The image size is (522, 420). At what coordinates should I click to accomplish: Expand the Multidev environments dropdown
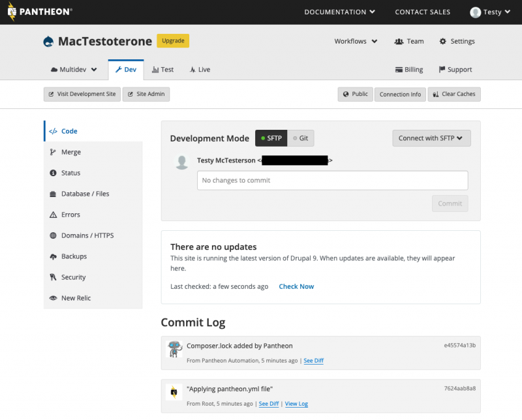pos(74,70)
